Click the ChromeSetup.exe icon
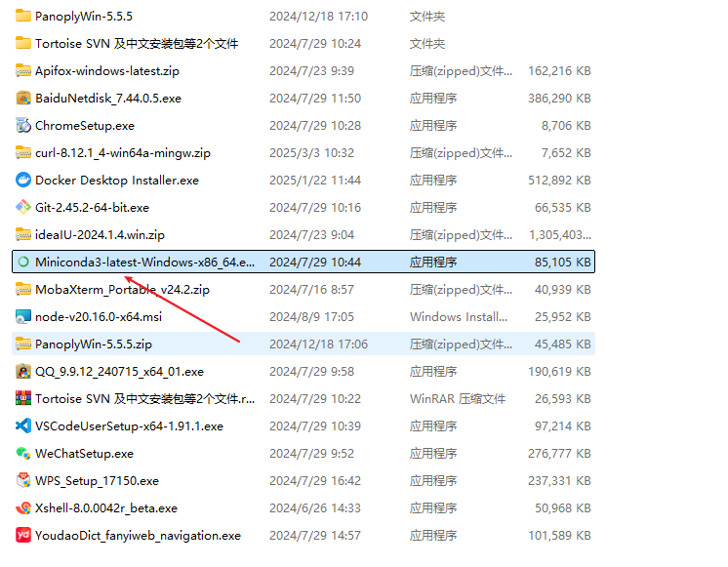728x567 pixels. click(x=23, y=125)
